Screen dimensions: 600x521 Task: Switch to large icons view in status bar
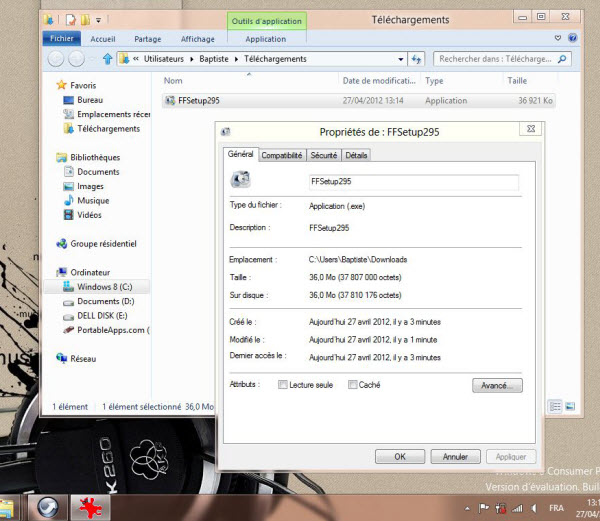pos(570,406)
